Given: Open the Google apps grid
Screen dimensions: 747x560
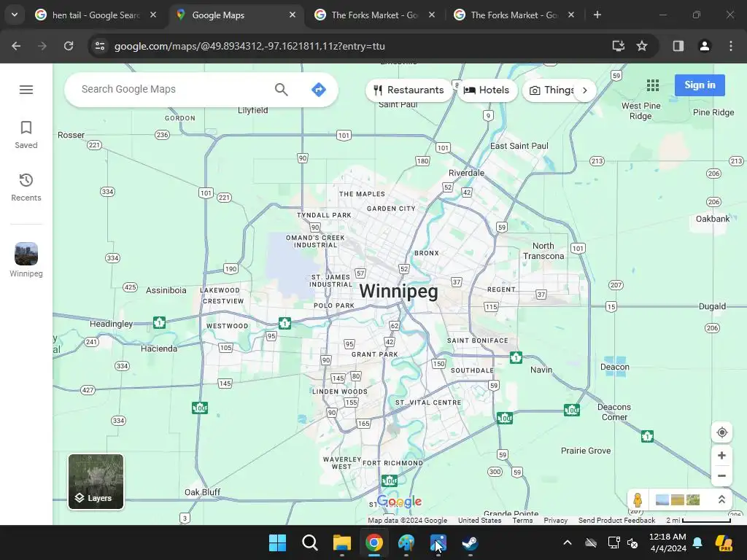Looking at the screenshot, I should (653, 85).
